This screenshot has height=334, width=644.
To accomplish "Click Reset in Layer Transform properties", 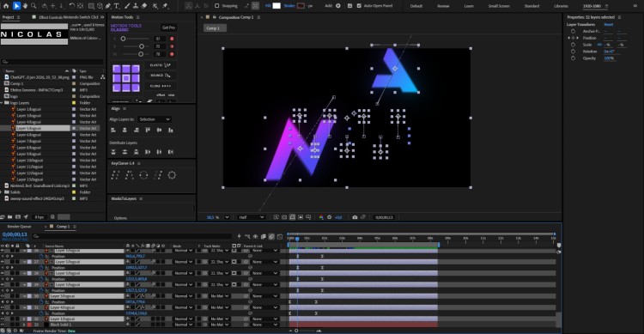I will coord(609,25).
